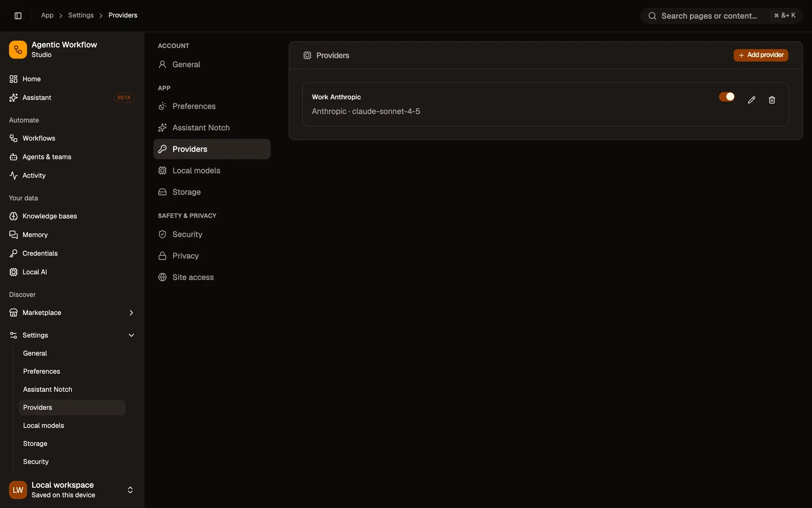The width and height of the screenshot is (812, 508).
Task: Select Storage in sidebar Settings tree
Action: tap(72, 443)
